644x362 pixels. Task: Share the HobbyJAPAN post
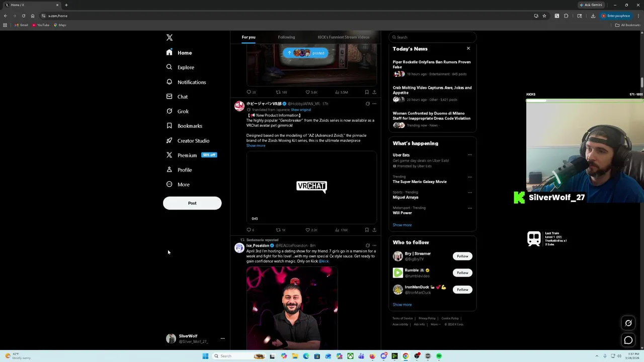click(374, 230)
